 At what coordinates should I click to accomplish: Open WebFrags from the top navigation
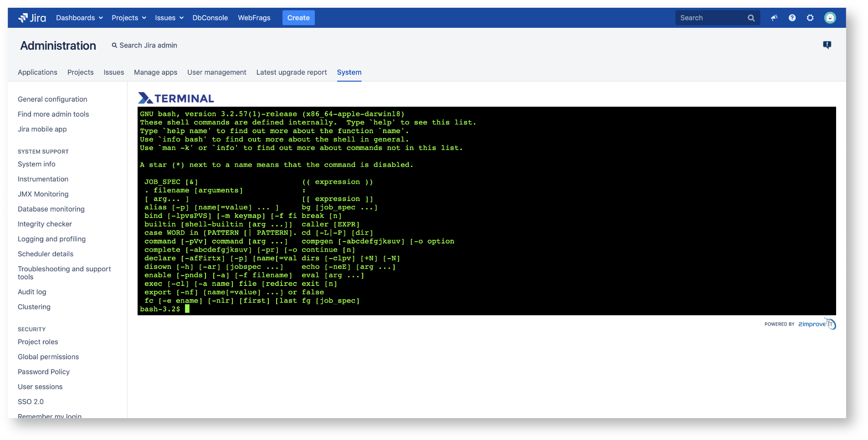(x=254, y=18)
